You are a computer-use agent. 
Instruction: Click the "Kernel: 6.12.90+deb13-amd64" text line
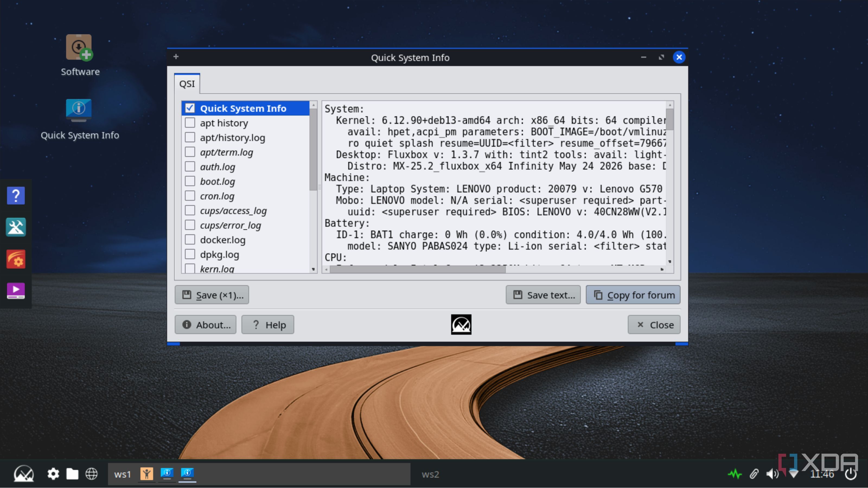point(501,120)
